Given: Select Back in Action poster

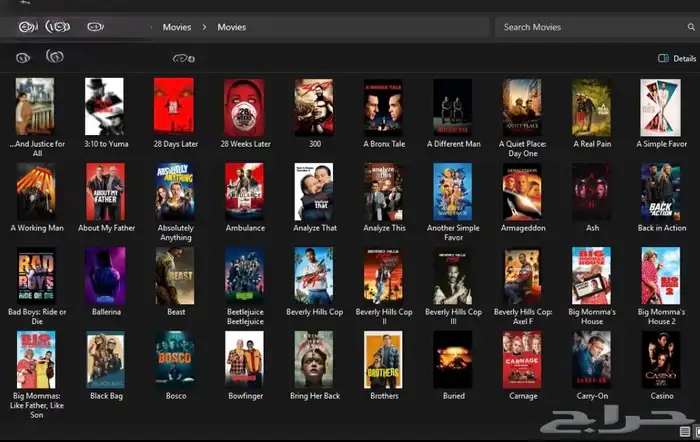Looking at the screenshot, I should pos(661,192).
